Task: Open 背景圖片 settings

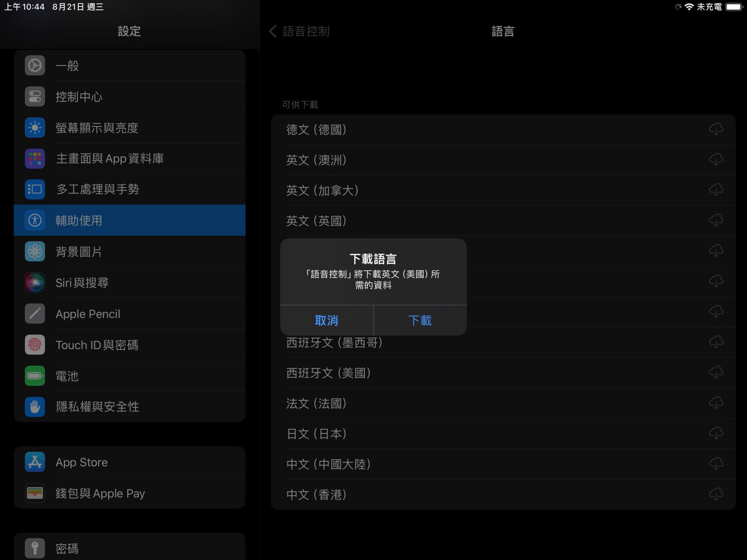Action: pos(129,252)
